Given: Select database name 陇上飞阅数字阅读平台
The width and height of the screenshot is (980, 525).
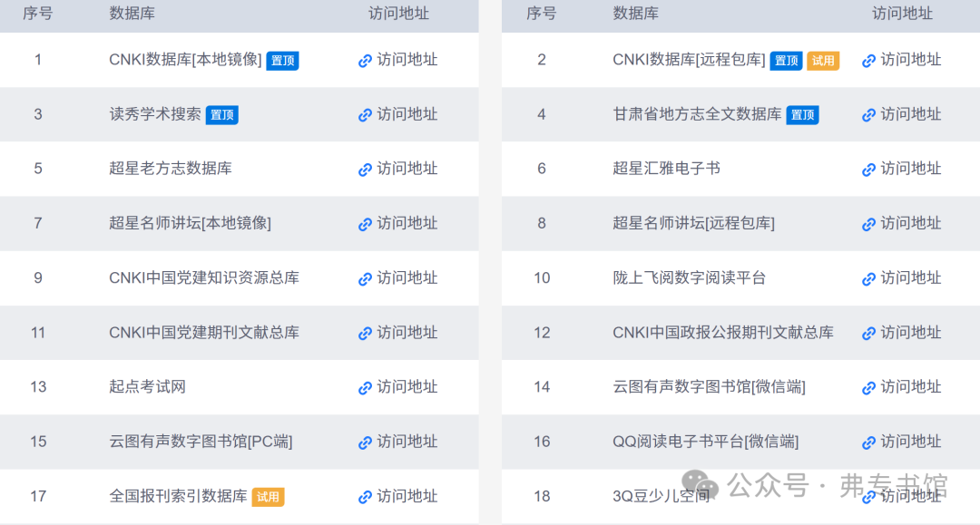Looking at the screenshot, I should (x=690, y=277).
